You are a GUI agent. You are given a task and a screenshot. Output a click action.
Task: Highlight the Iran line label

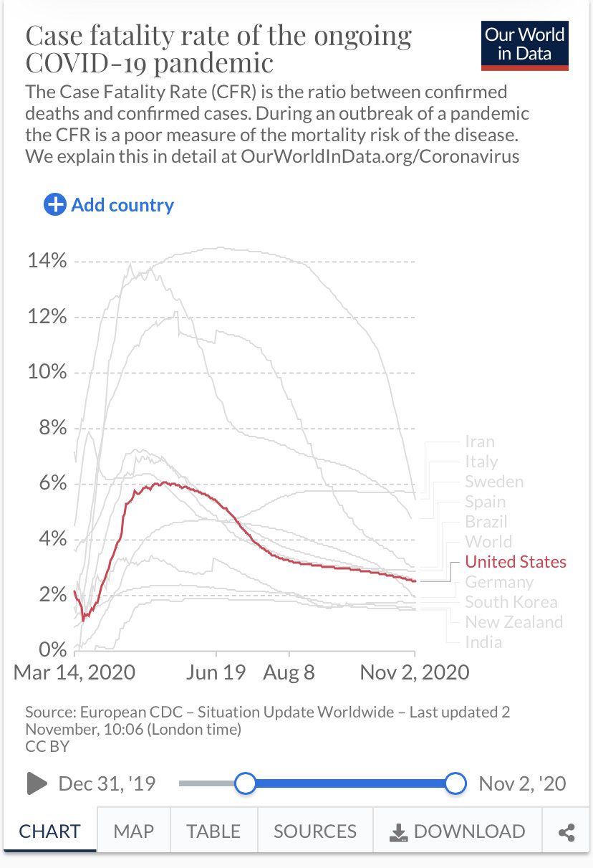click(x=480, y=442)
